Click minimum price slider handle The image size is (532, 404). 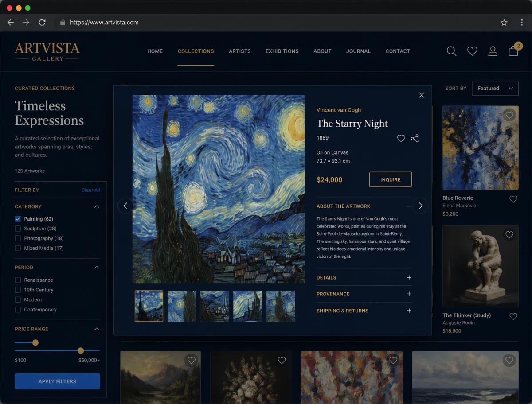(x=35, y=342)
